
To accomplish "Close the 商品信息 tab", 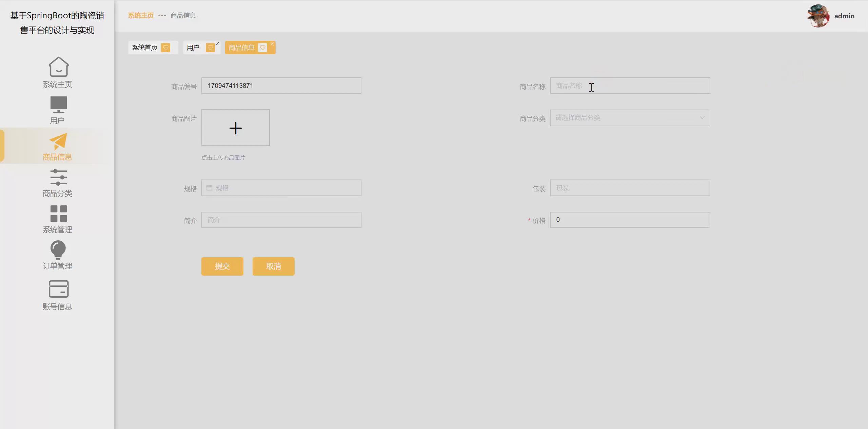I will pyautogui.click(x=272, y=44).
